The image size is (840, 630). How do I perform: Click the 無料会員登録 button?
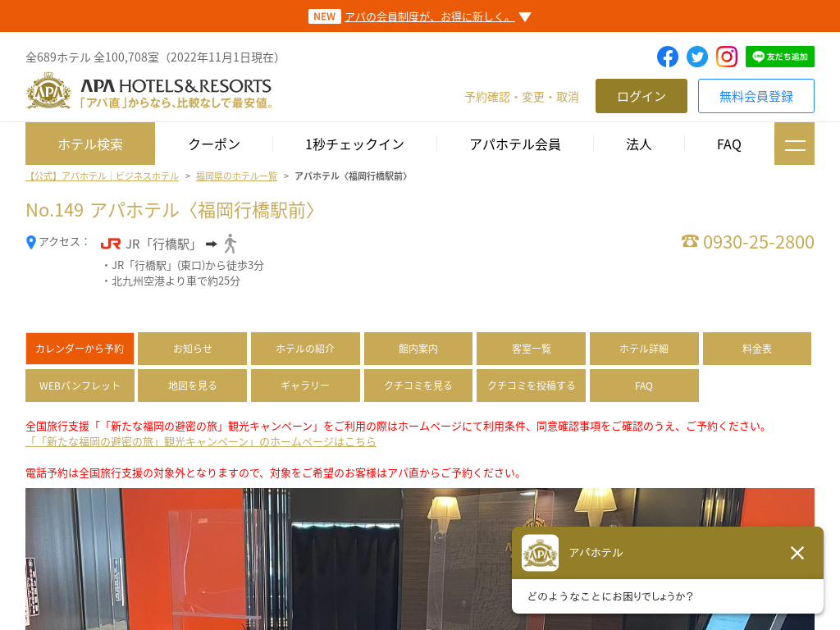point(756,96)
